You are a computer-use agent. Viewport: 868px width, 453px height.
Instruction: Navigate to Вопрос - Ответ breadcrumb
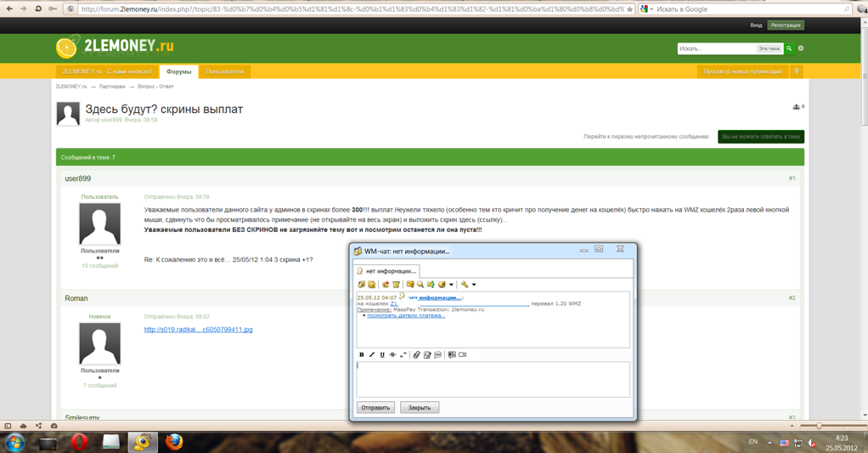155,87
